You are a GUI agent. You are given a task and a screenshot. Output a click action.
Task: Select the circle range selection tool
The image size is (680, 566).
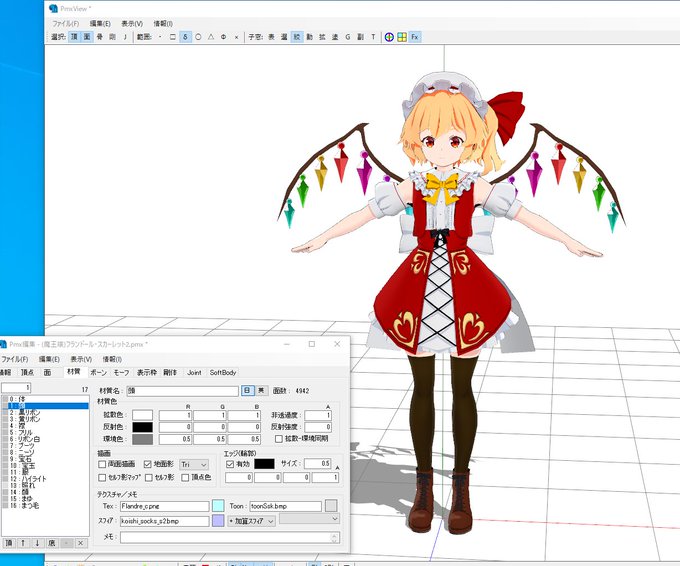click(198, 37)
